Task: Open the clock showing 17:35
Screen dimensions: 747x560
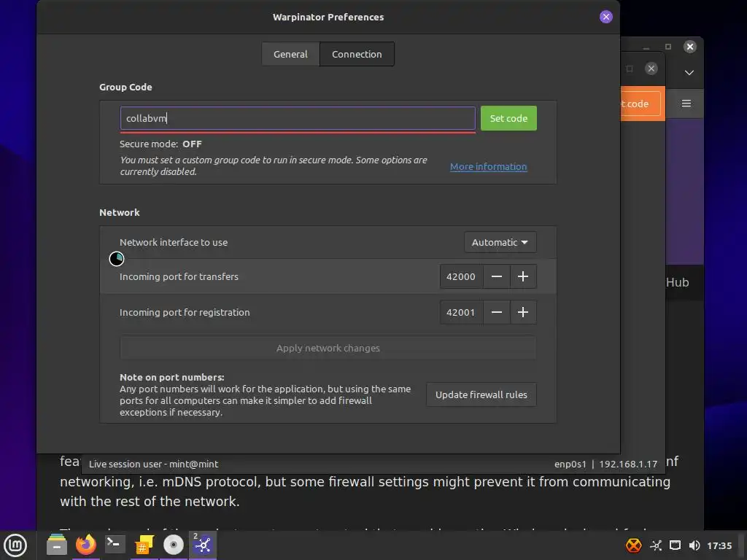Action: click(719, 545)
